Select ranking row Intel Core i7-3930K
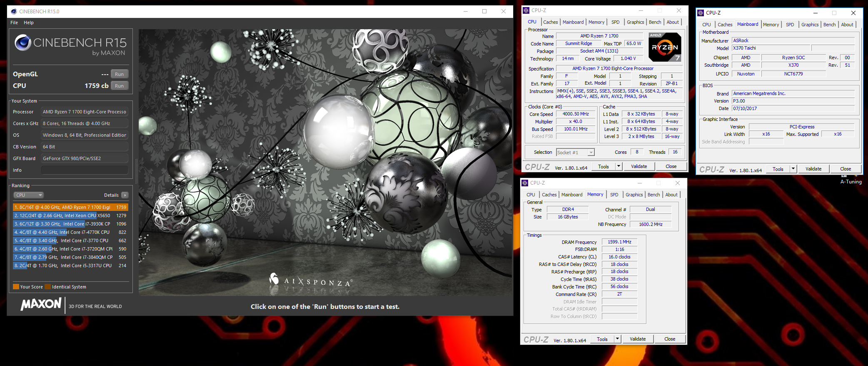 (70, 224)
